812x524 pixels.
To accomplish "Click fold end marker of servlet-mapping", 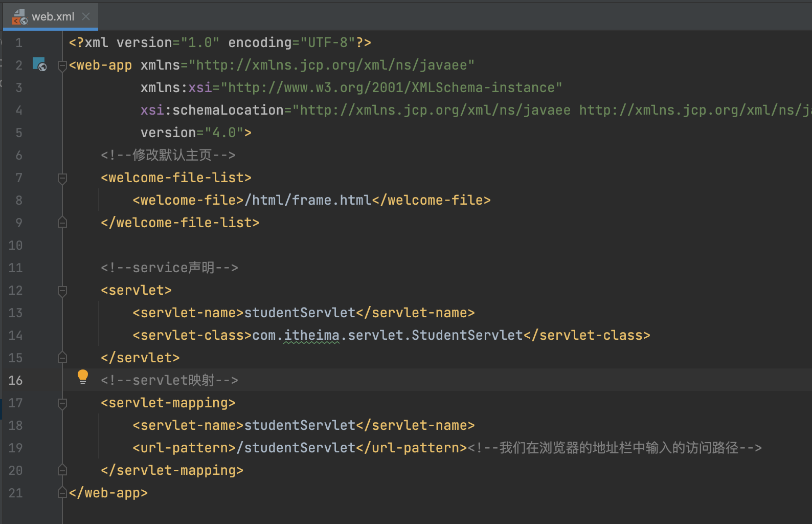I will (x=62, y=470).
